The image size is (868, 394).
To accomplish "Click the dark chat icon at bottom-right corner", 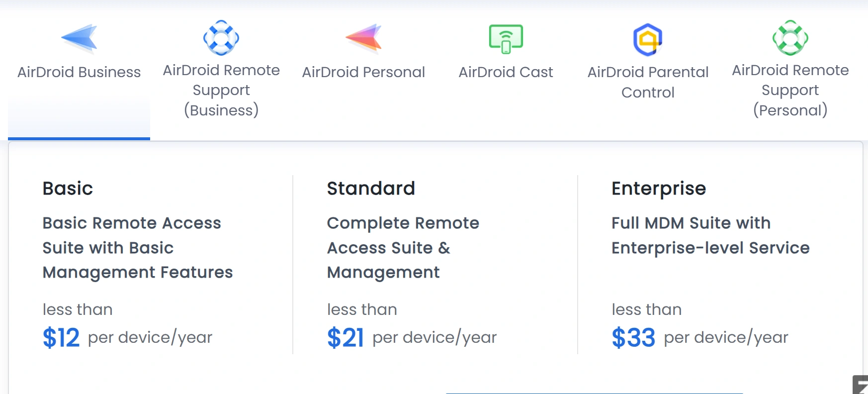I will [x=861, y=385].
